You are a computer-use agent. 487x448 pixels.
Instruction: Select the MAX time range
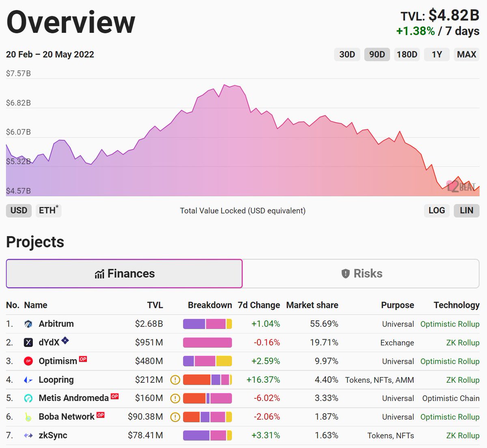[x=467, y=54]
